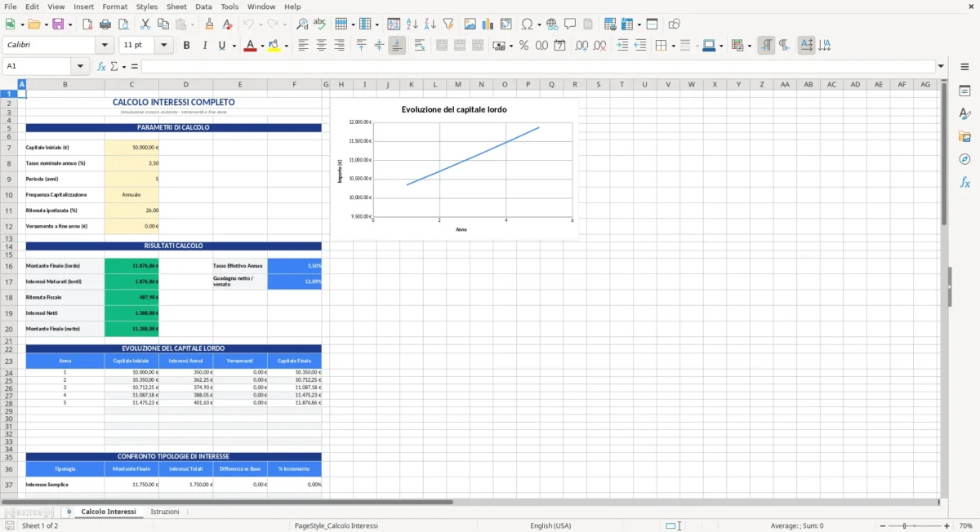Select the Calcolo Interessi sheet tab
This screenshot has height=532, width=980.
[x=109, y=512]
